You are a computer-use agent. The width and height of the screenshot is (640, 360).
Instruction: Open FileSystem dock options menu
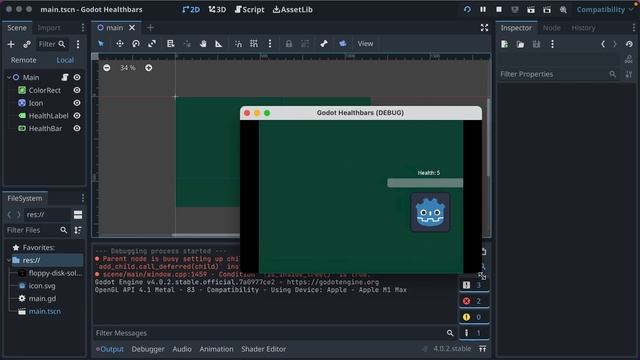tap(83, 198)
